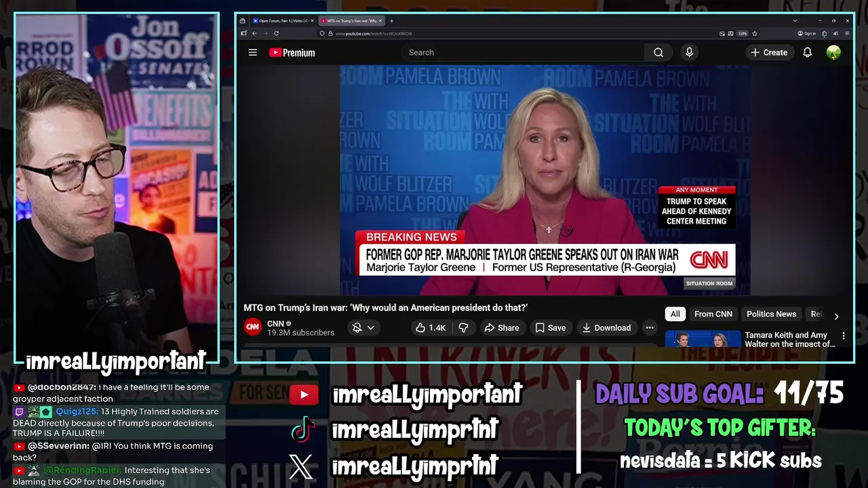Dislike the MTG video
The width and height of the screenshot is (868, 488).
pyautogui.click(x=463, y=327)
